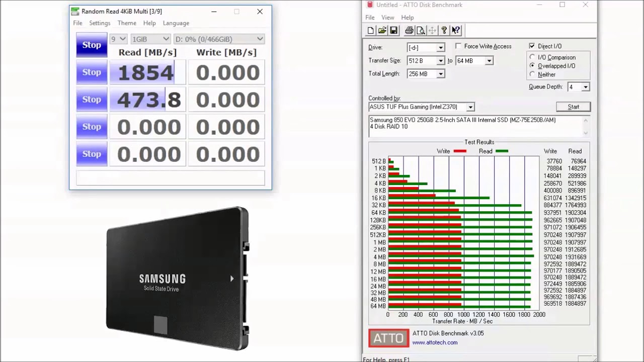Image resolution: width=644 pixels, height=362 pixels.
Task: Click the description box scrollbar in ATTO
Action: tap(586, 126)
